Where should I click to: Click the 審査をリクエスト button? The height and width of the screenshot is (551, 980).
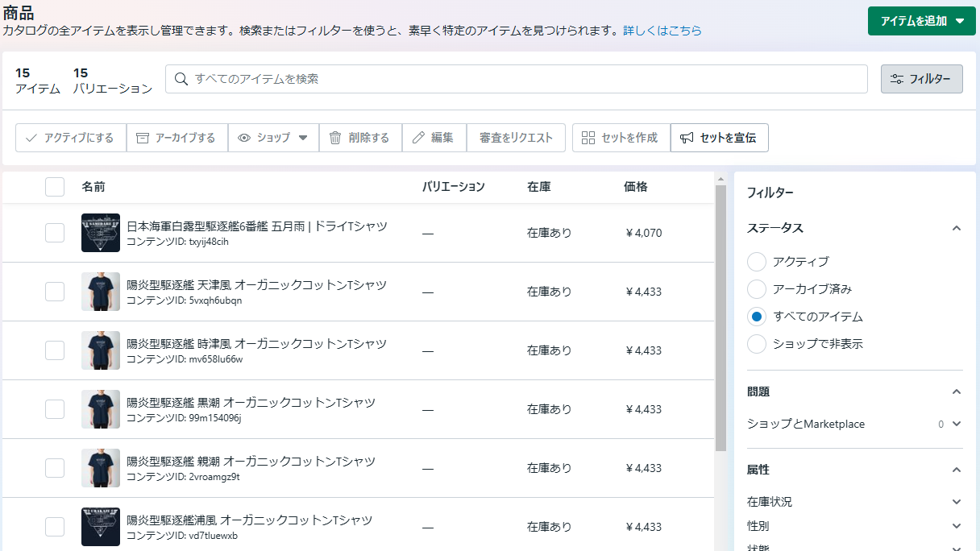[516, 138]
